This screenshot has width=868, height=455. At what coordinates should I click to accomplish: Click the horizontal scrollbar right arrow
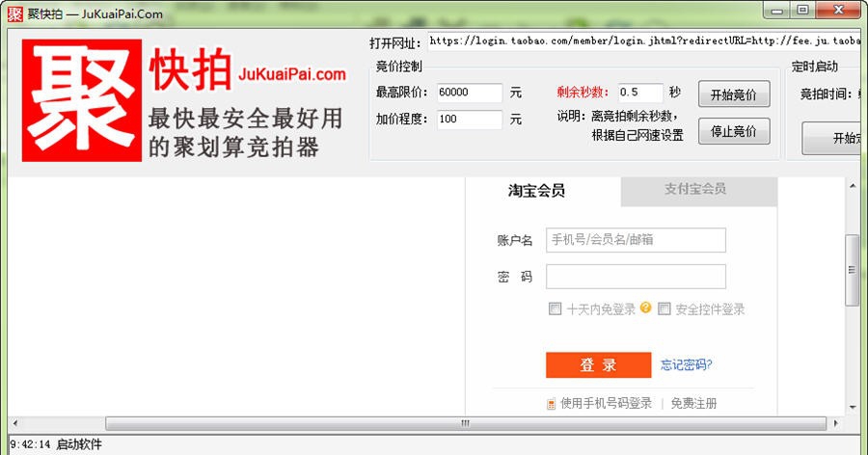836,423
